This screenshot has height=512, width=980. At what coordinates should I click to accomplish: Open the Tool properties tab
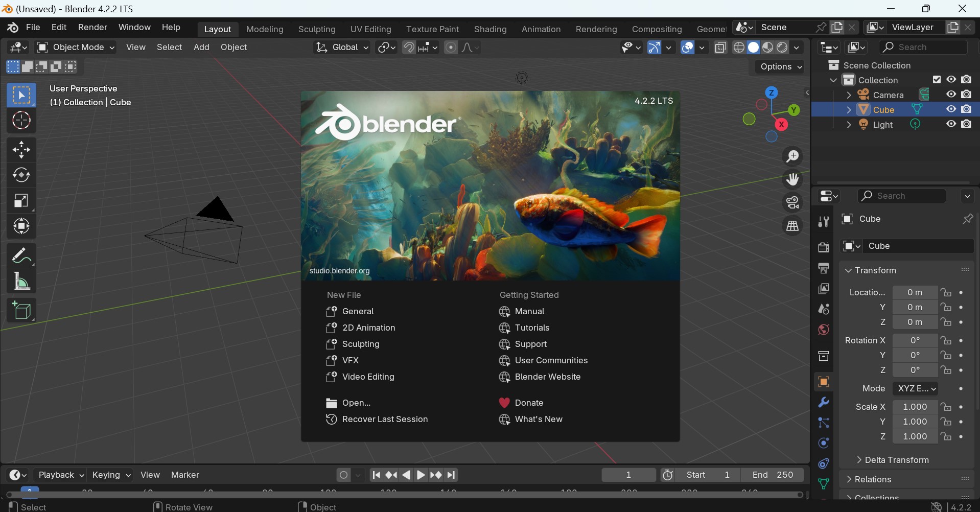click(824, 222)
